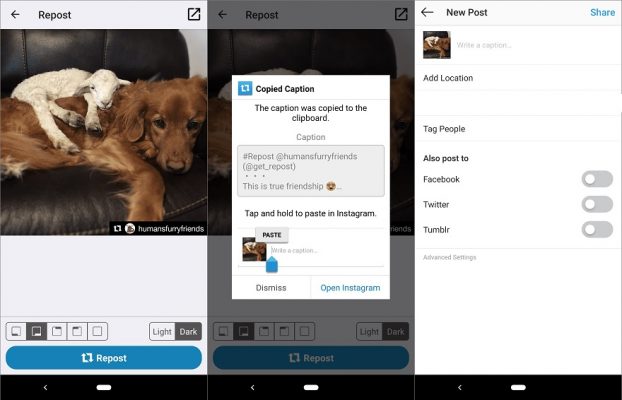Tap the home pill on the left screen's nav bar
Image resolution: width=622 pixels, height=400 pixels.
[x=104, y=387]
